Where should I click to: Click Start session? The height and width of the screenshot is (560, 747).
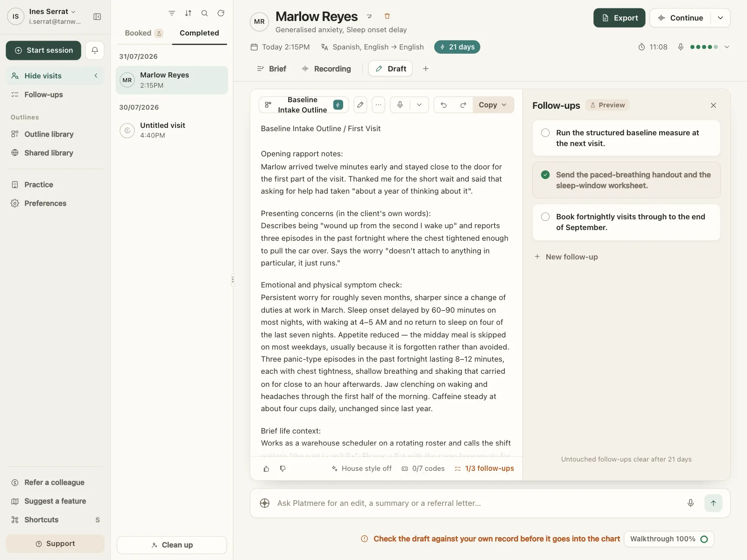coord(43,50)
